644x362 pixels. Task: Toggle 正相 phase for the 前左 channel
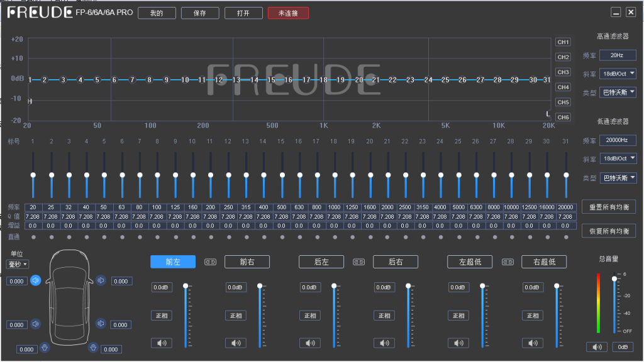click(x=162, y=315)
